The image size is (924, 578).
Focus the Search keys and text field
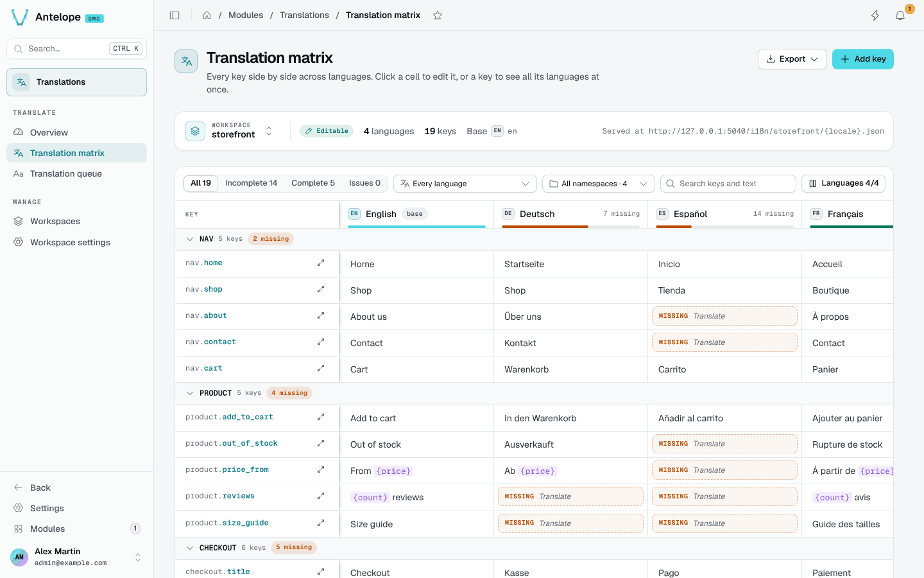pos(728,184)
